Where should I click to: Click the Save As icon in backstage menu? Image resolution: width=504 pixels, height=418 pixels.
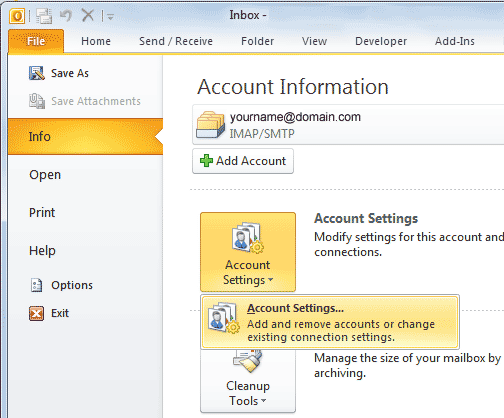(36, 73)
